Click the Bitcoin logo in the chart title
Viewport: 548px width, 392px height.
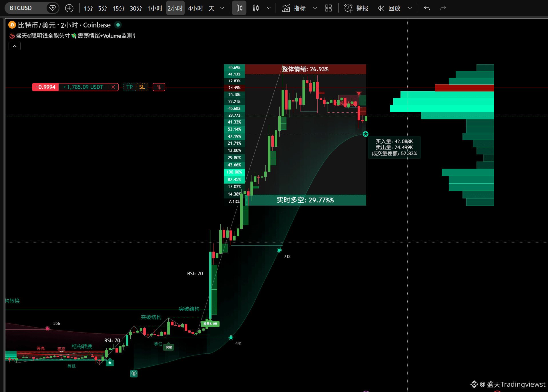tap(12, 25)
